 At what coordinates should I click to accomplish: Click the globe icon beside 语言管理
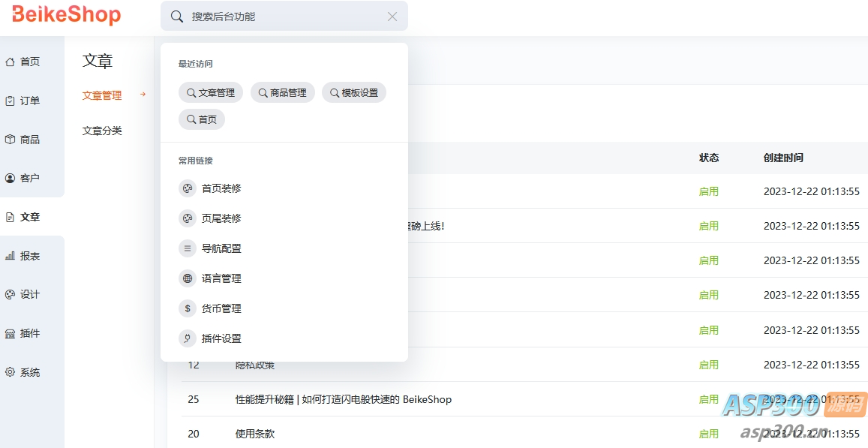click(x=188, y=278)
